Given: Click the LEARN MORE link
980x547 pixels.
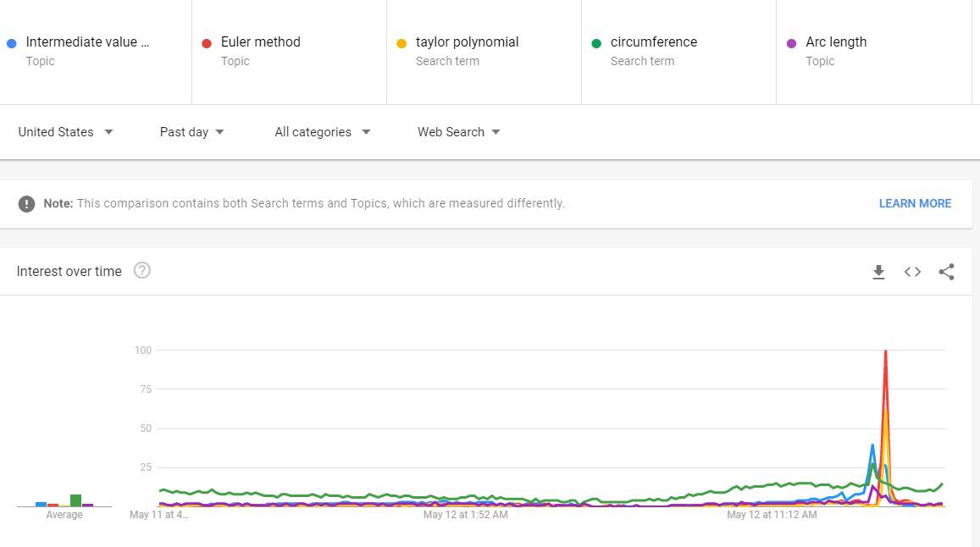Looking at the screenshot, I should (x=915, y=203).
